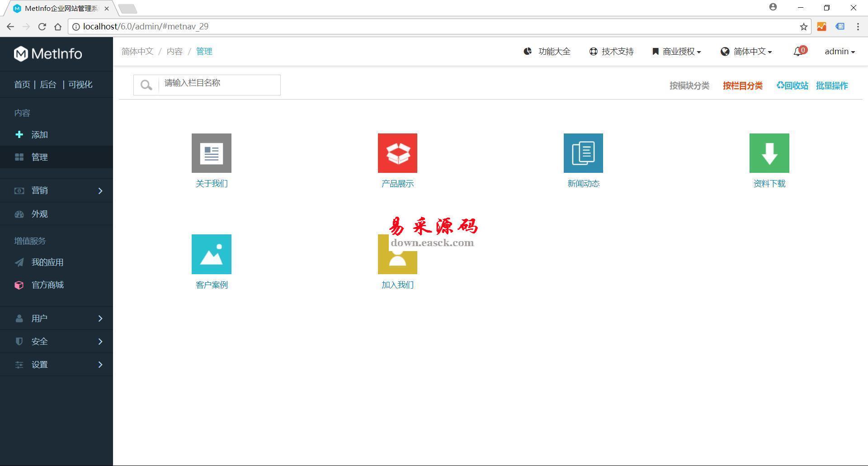
Task: Click the column name search field
Action: point(219,85)
